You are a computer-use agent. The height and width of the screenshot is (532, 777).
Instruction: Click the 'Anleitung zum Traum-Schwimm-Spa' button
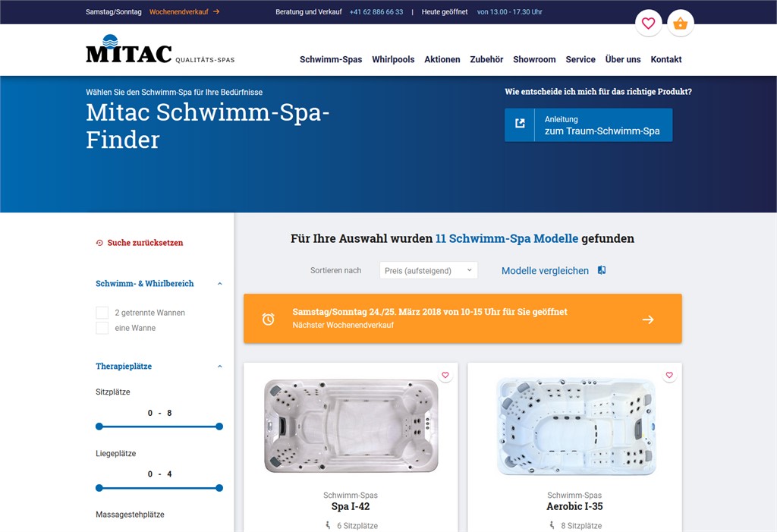[588, 125]
